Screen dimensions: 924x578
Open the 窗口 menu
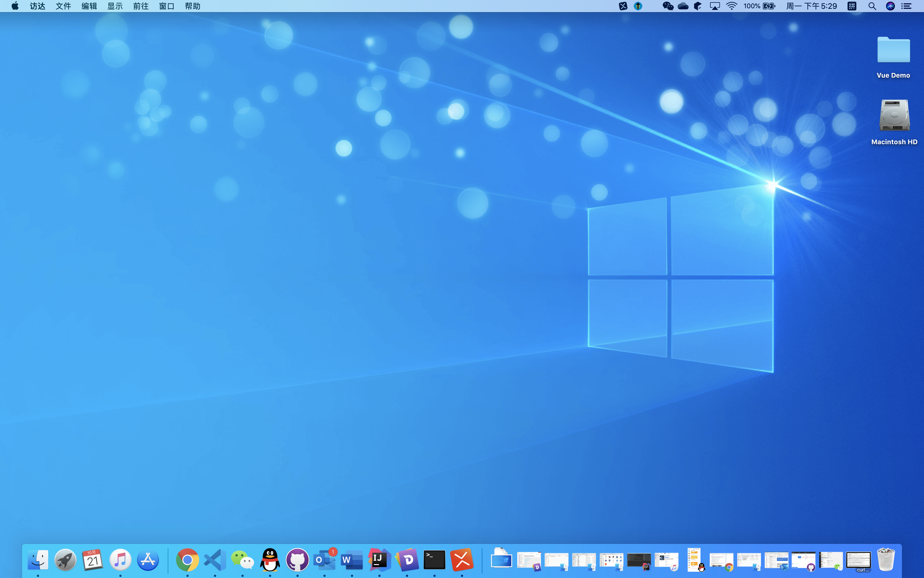point(167,6)
